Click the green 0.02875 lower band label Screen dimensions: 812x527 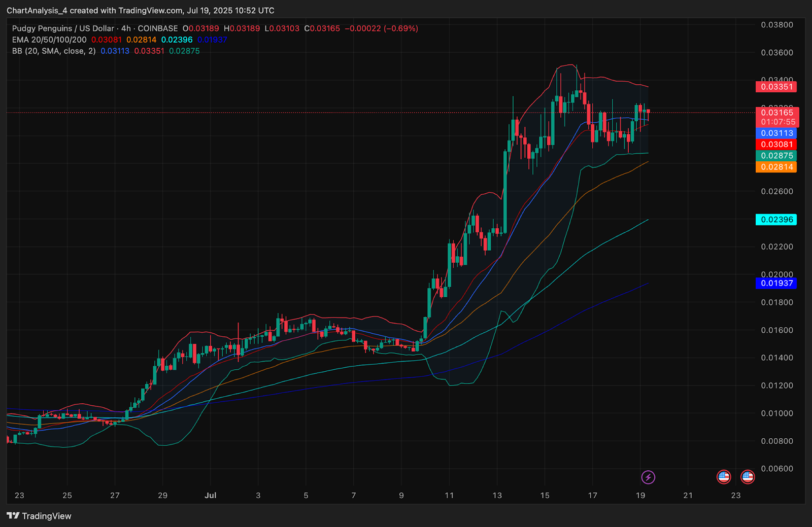pyautogui.click(x=776, y=156)
